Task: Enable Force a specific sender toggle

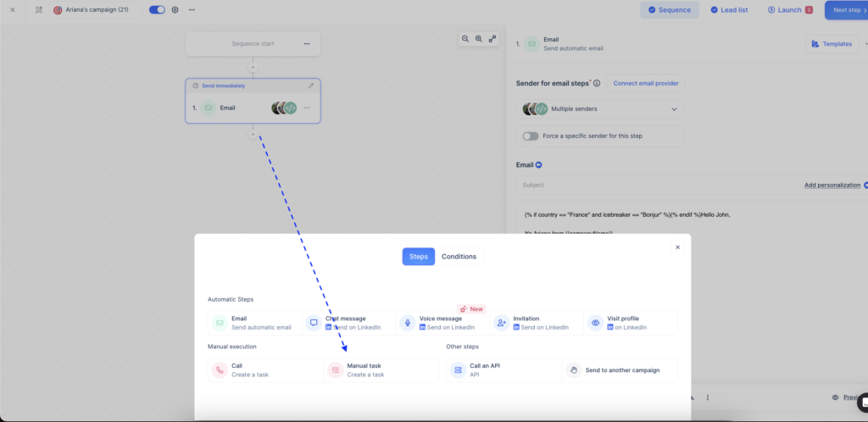Action: coord(531,136)
